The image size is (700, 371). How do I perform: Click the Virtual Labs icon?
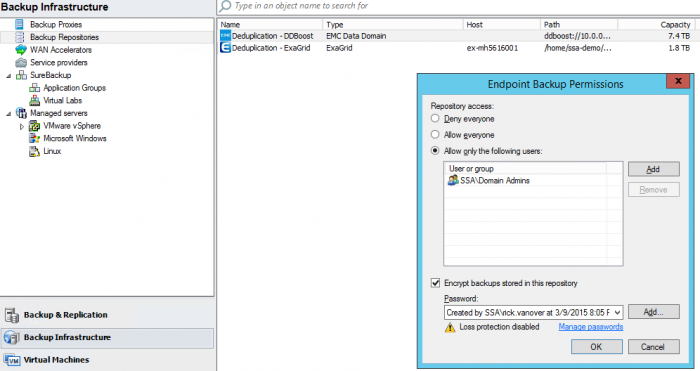34,100
